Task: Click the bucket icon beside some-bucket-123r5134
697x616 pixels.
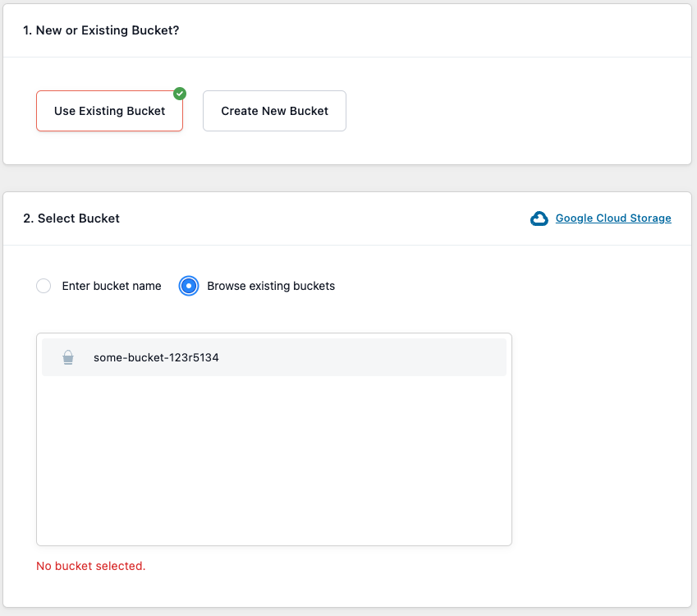Action: click(x=68, y=357)
